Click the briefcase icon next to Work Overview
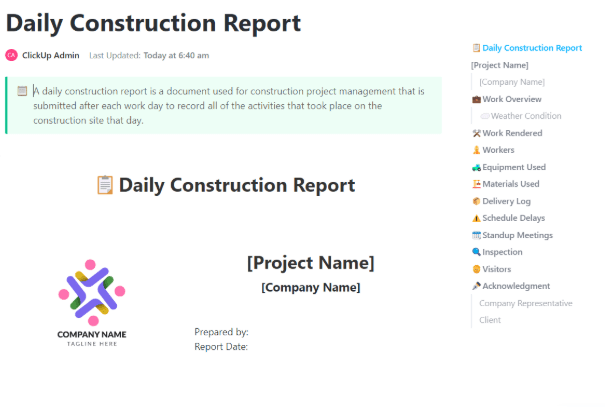This screenshot has width=606, height=411. (x=476, y=99)
